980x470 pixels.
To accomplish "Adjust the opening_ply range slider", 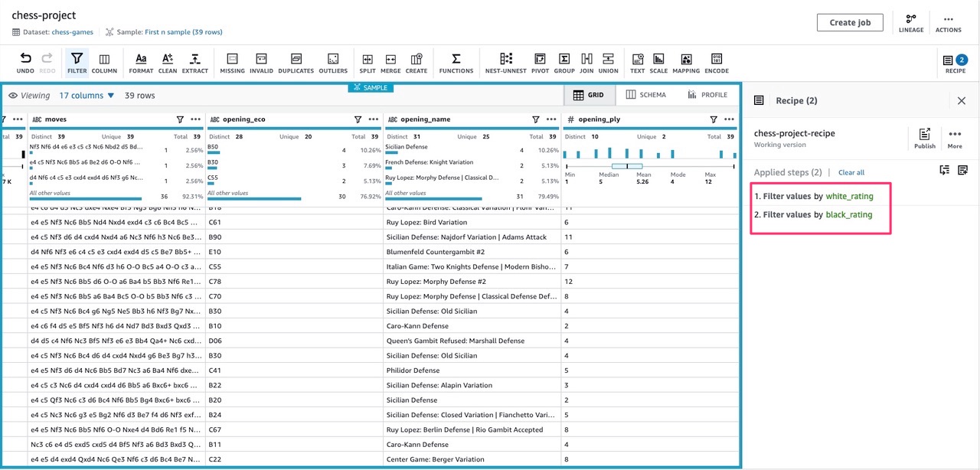I will coord(628,165).
